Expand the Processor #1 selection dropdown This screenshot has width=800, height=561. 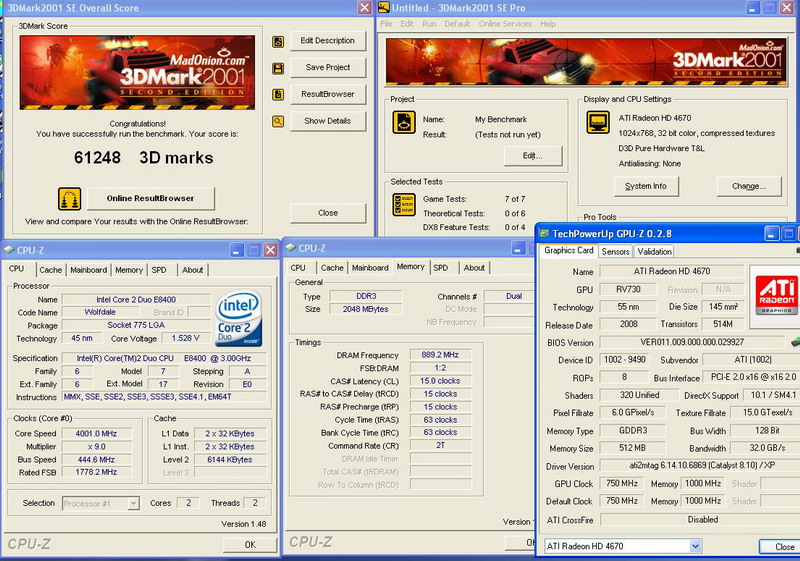tap(133, 503)
